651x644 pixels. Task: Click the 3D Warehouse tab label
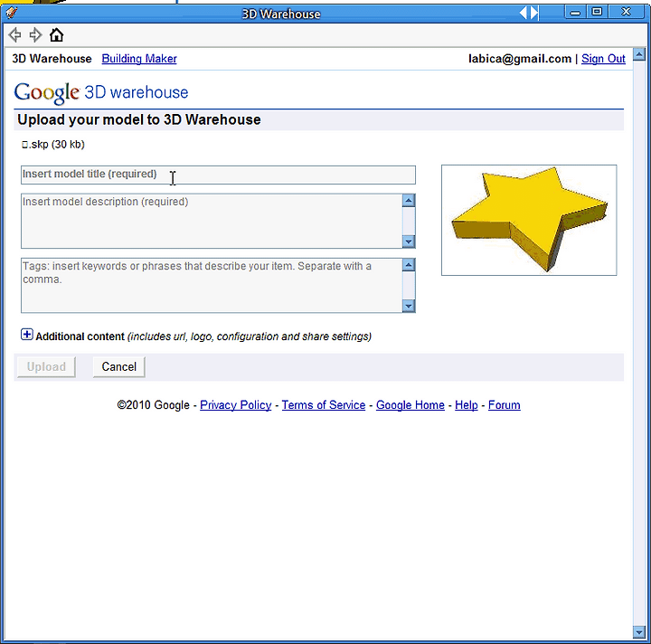coord(52,59)
